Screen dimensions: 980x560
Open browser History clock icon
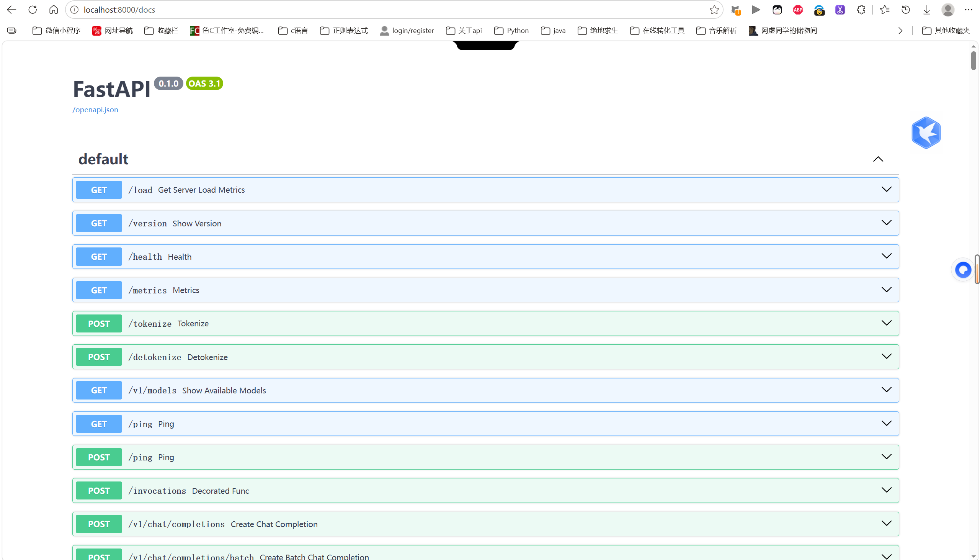(x=905, y=10)
